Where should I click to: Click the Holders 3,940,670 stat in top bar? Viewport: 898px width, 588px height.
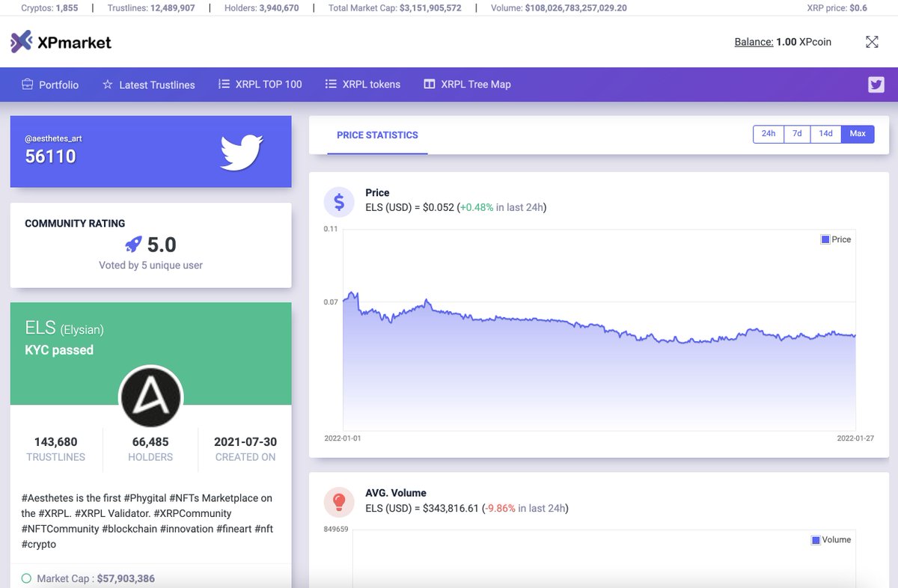(x=262, y=8)
